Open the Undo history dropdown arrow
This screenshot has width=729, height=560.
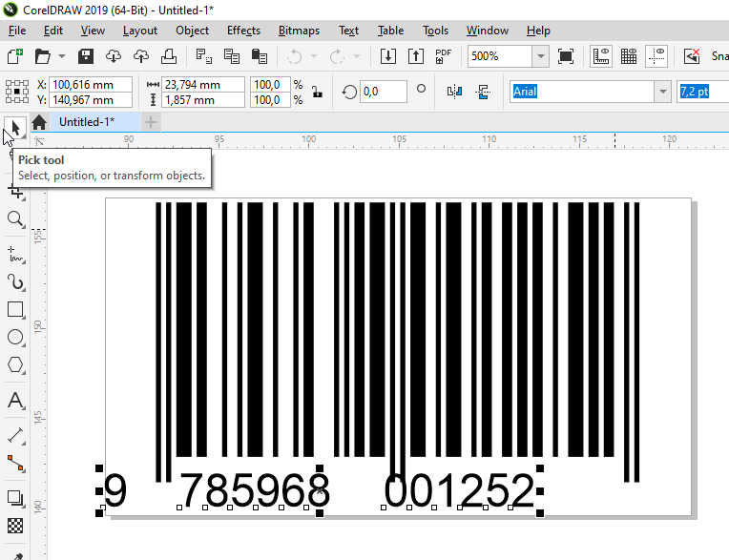pyautogui.click(x=314, y=56)
